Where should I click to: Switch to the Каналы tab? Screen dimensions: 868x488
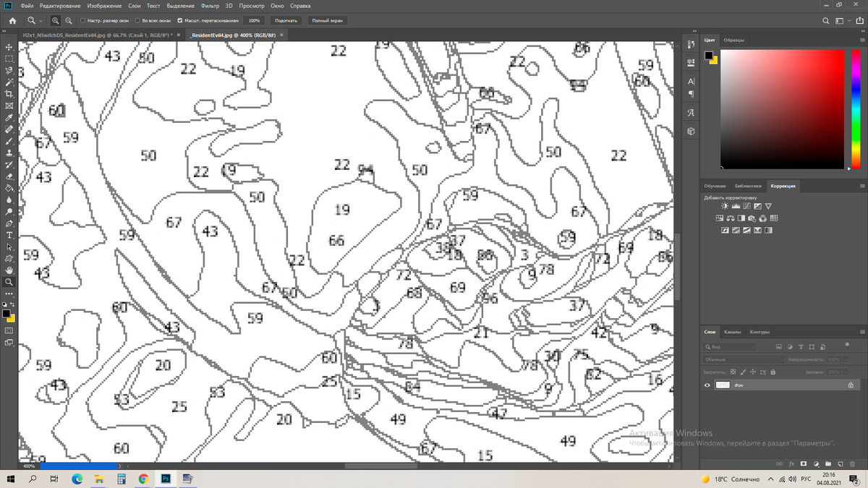point(732,332)
